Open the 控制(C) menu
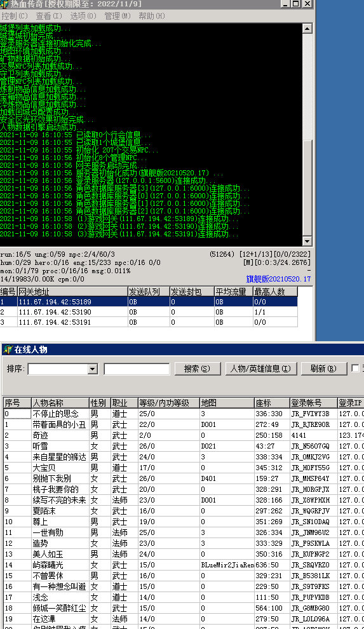 pos(14,16)
